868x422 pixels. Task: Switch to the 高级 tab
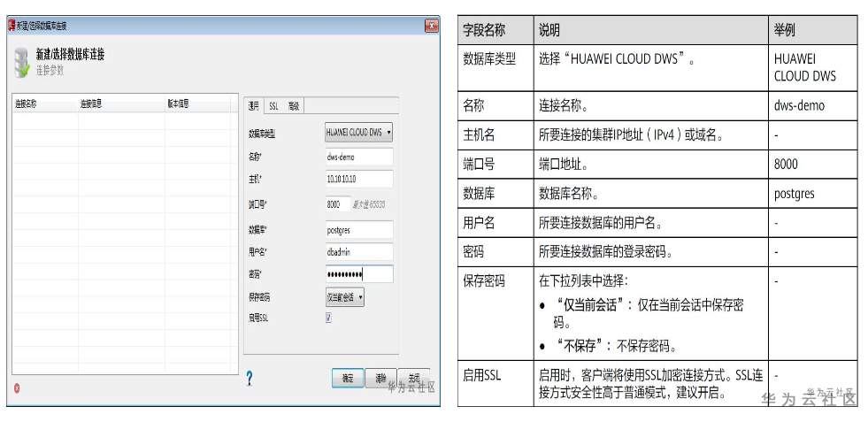tap(294, 106)
